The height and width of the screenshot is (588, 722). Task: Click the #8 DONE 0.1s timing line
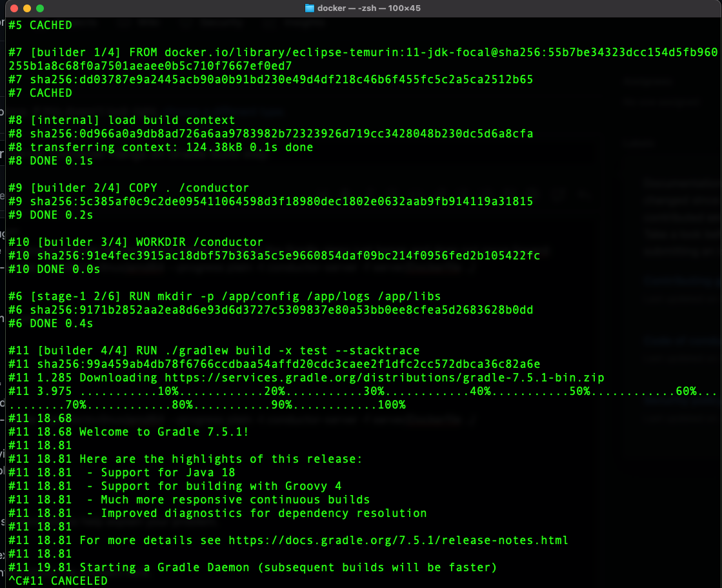(x=52, y=161)
